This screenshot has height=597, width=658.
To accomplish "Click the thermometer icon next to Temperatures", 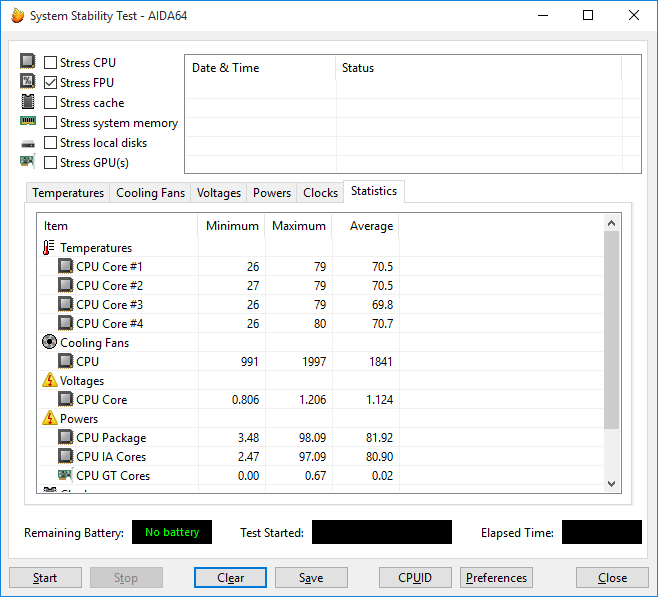I will coord(49,248).
